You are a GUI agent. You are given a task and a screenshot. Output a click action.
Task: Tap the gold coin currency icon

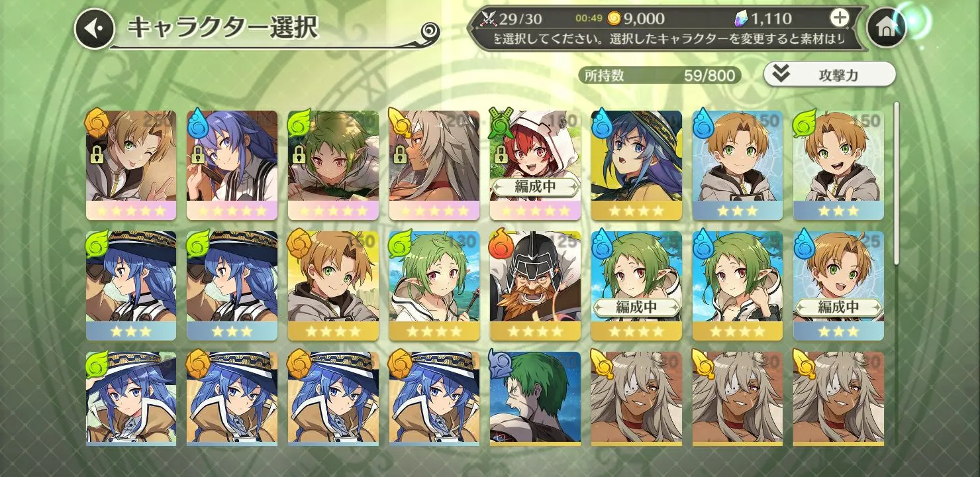[614, 18]
